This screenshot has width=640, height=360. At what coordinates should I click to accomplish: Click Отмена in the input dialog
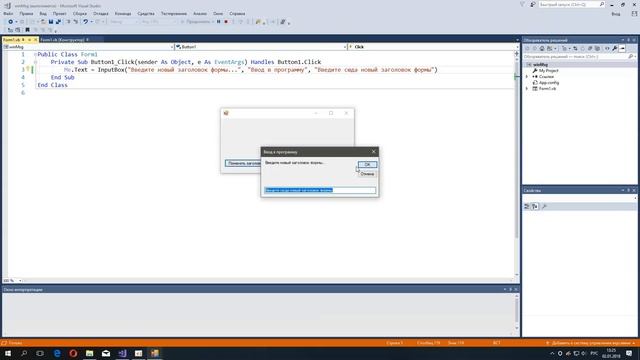pyautogui.click(x=367, y=174)
